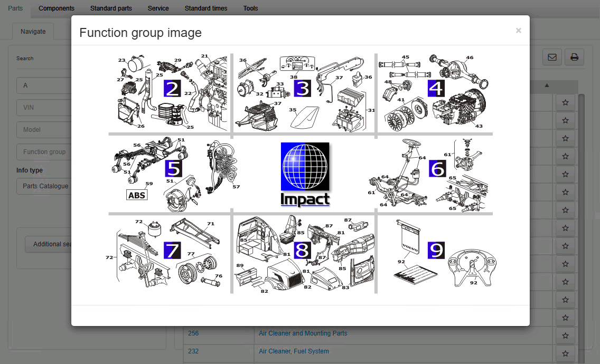Click the ABS label in group 5
Screen dimensions: 600x364
137,195
